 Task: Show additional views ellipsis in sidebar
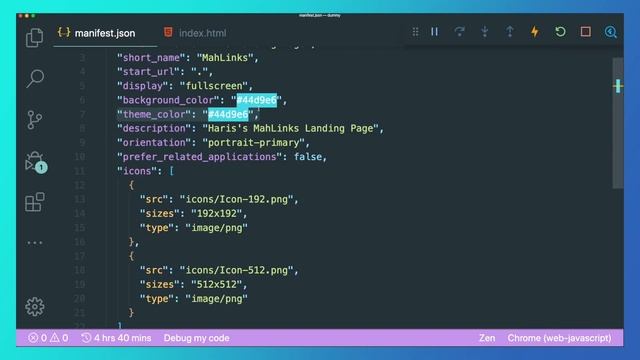tap(35, 243)
